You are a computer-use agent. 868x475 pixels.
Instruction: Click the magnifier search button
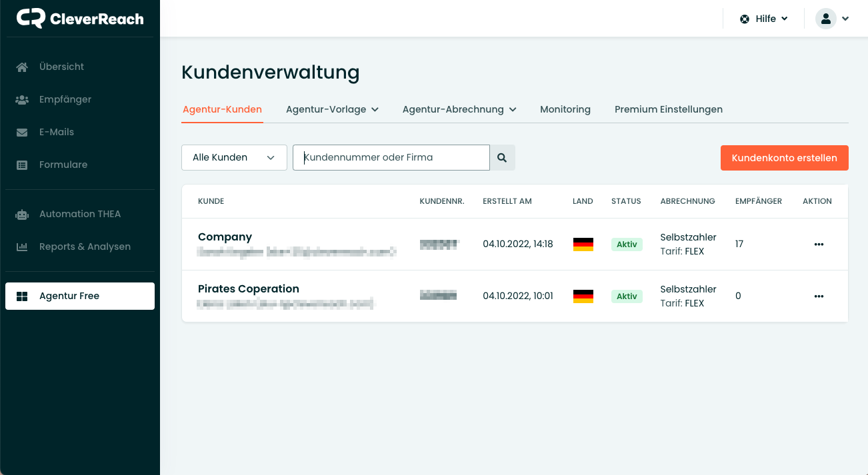[x=502, y=158]
